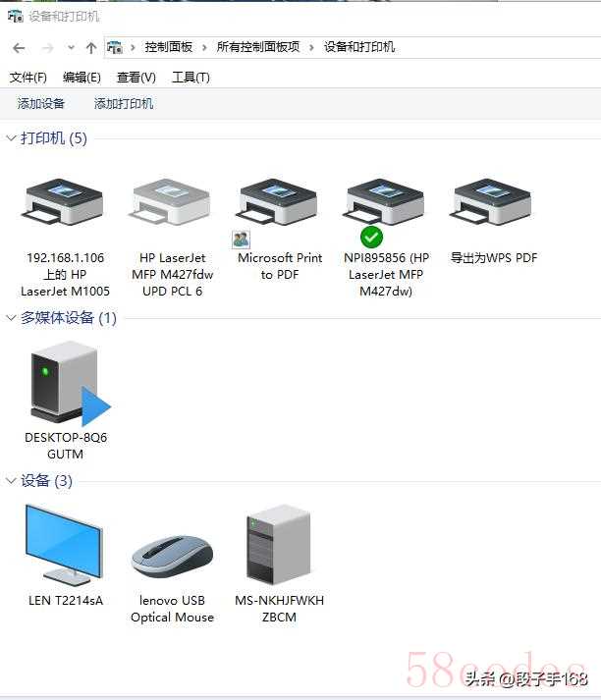Click the 添加打印机 button
This screenshot has width=601, height=700.
coord(124,103)
